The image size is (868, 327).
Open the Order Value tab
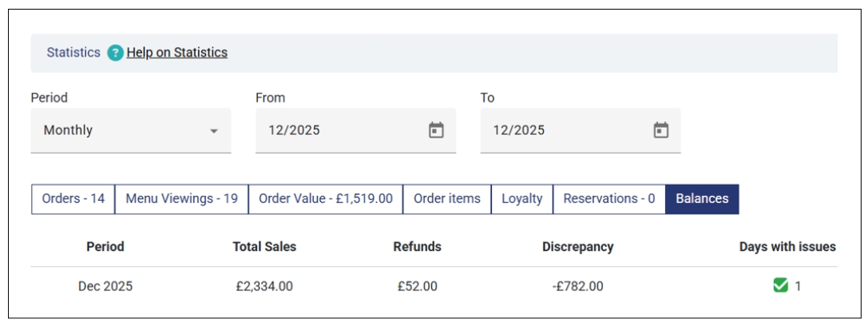pos(325,199)
